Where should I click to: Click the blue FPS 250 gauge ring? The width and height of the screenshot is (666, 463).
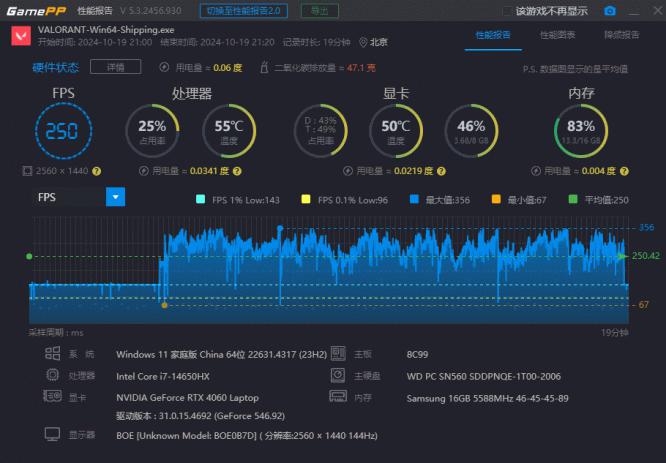(x=63, y=133)
